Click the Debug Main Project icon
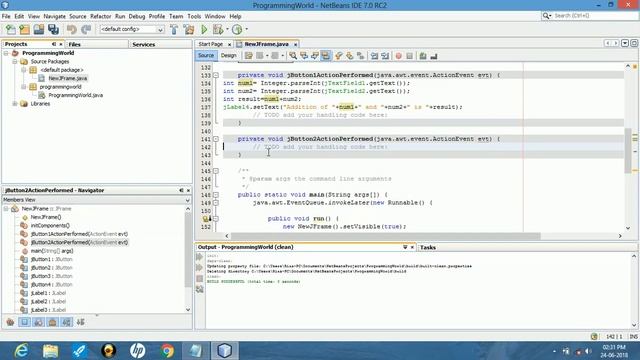The image size is (640, 360). click(218, 29)
